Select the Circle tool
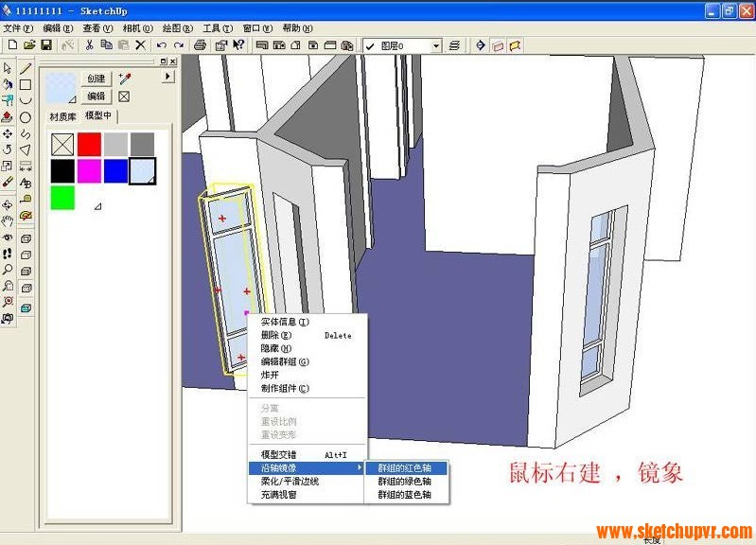Image resolution: width=756 pixels, height=545 pixels. click(x=26, y=116)
